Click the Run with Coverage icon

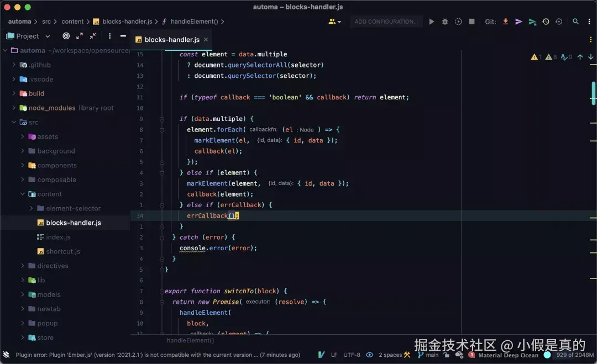pyautogui.click(x=458, y=22)
